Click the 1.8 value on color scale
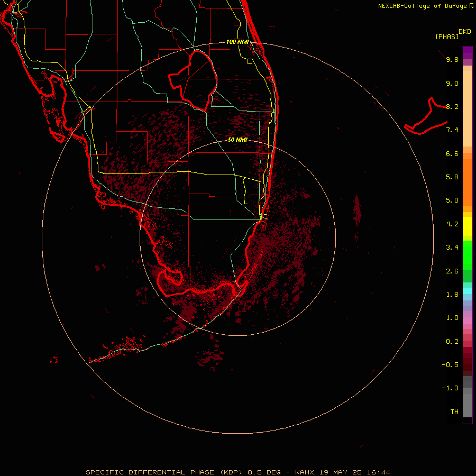Image resolution: width=476 pixels, height=476 pixels. click(452, 295)
